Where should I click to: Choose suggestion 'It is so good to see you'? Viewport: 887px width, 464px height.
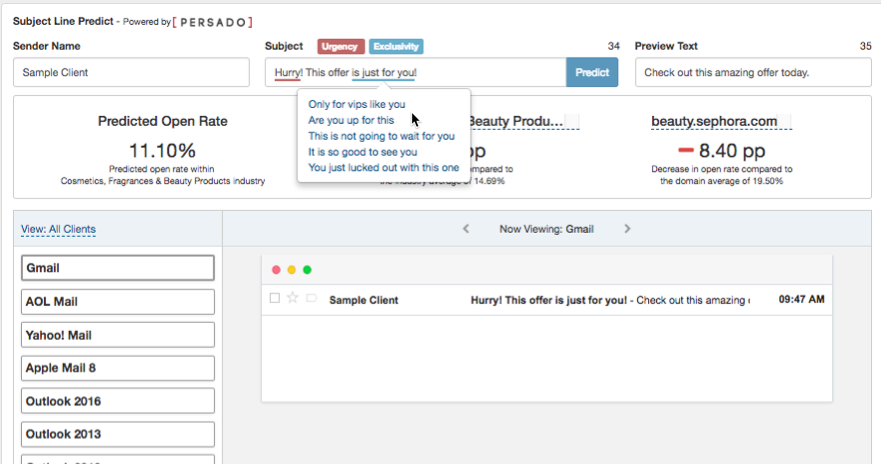coord(363,152)
